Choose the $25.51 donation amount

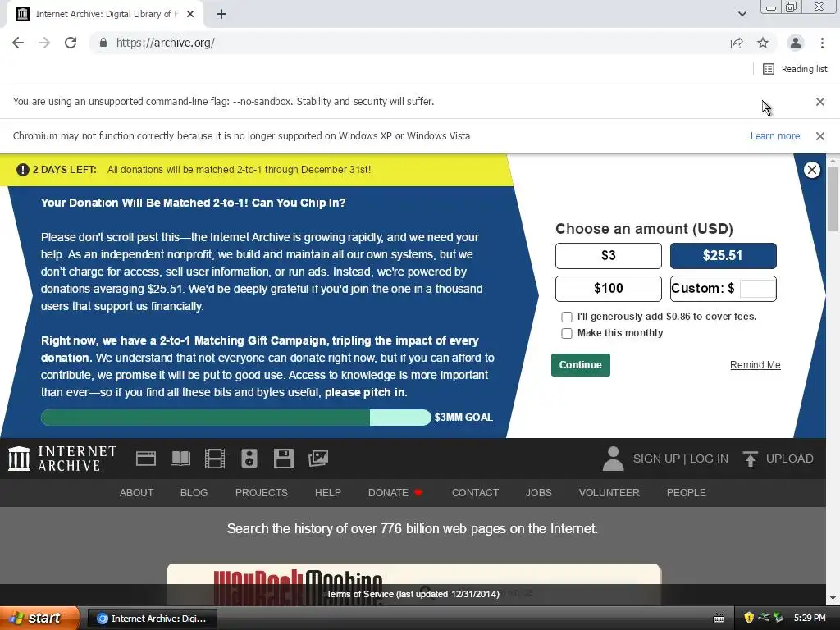[x=723, y=256]
